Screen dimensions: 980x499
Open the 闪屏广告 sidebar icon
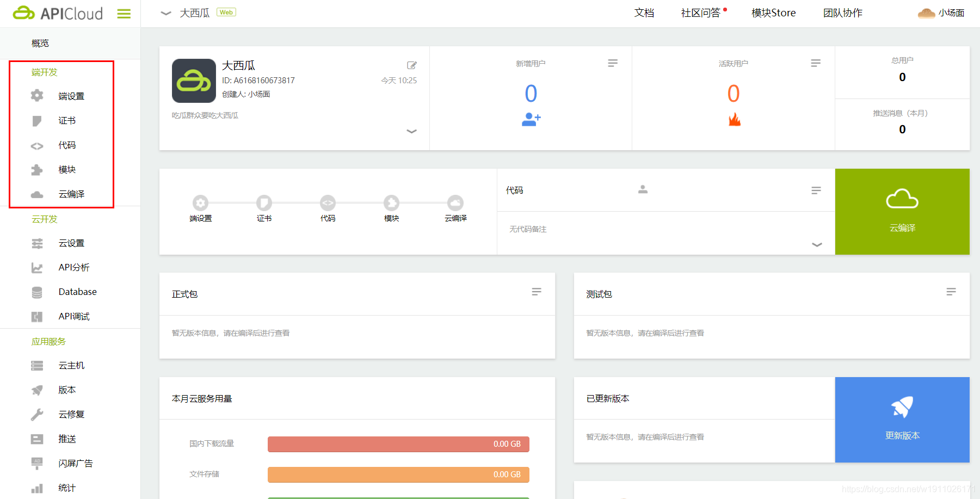tap(37, 464)
